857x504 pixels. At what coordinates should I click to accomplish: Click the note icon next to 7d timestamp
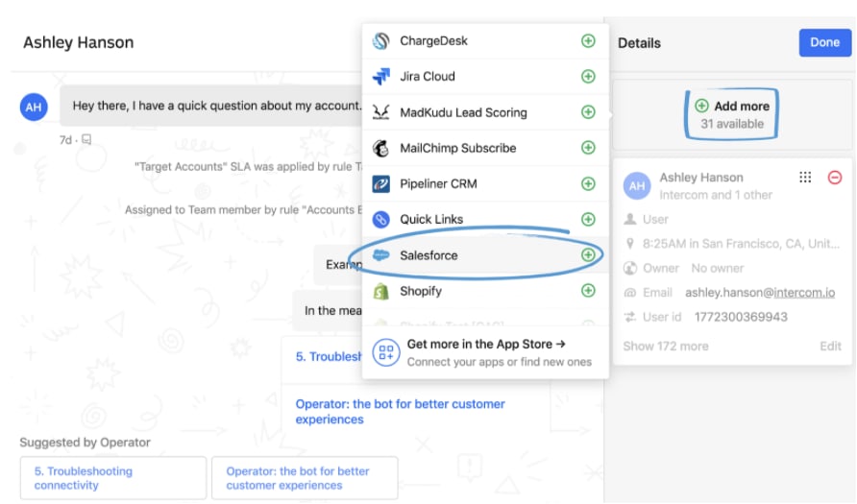click(x=86, y=140)
